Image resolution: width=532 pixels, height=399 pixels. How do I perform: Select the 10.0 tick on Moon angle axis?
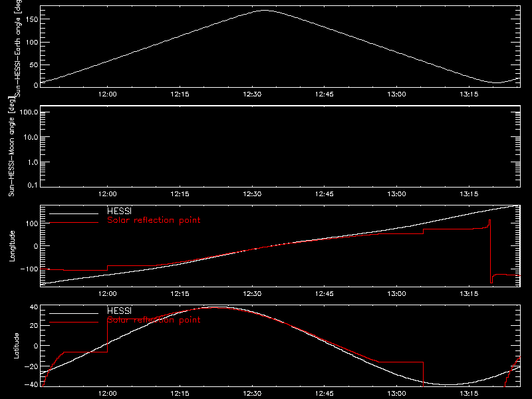tap(31, 137)
